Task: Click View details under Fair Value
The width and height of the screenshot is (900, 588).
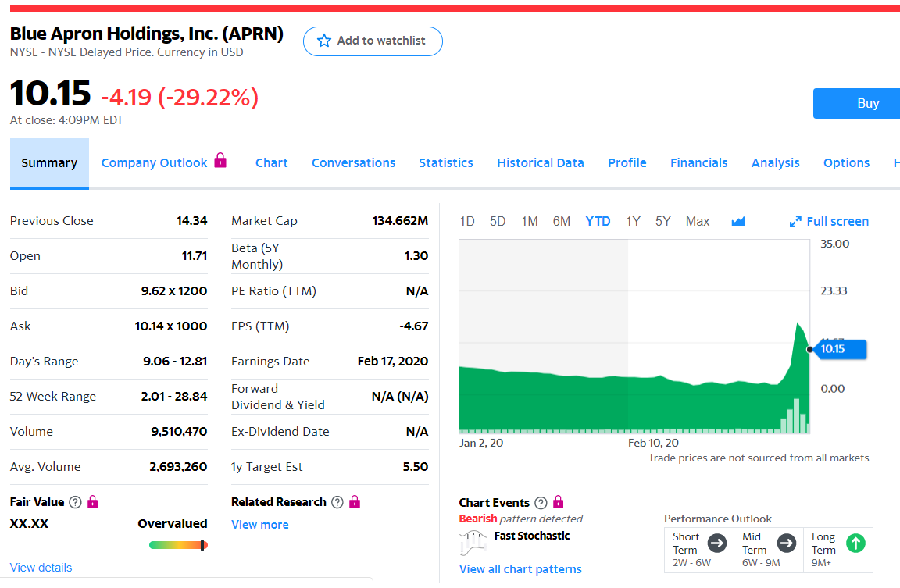Action: tap(41, 568)
